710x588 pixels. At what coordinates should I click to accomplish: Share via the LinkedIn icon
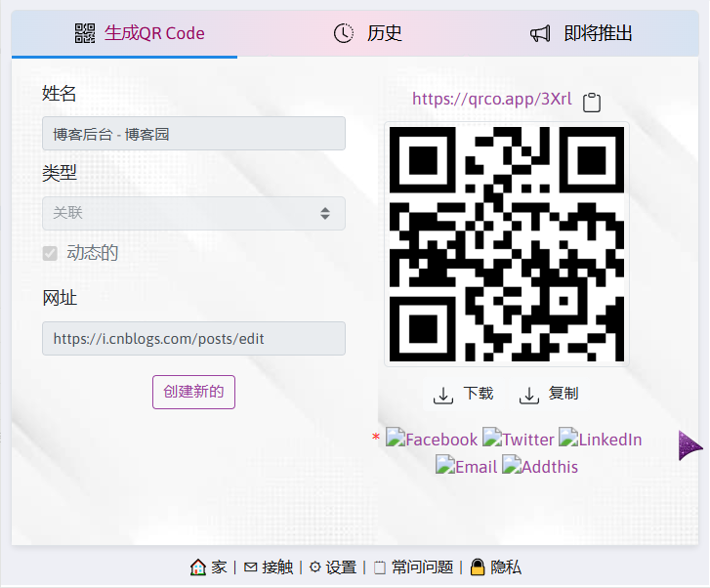(x=600, y=439)
